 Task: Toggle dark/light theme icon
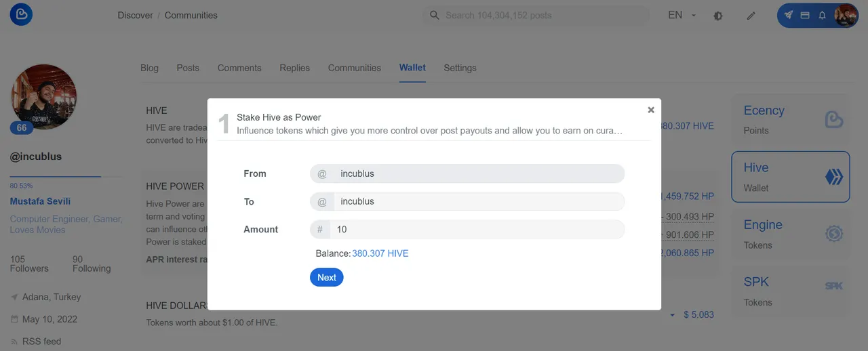pyautogui.click(x=718, y=16)
